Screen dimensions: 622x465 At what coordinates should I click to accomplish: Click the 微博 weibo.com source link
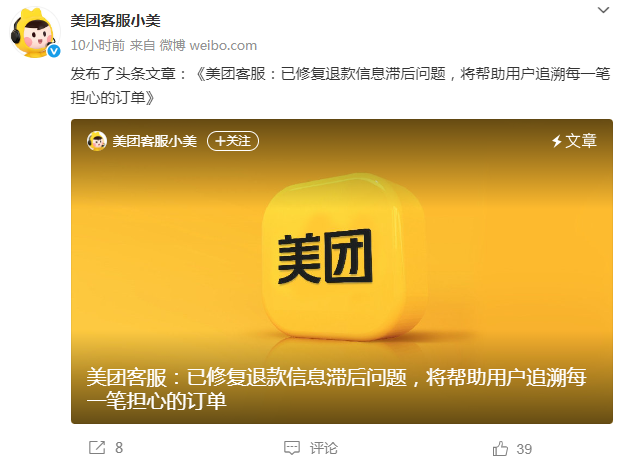208,45
